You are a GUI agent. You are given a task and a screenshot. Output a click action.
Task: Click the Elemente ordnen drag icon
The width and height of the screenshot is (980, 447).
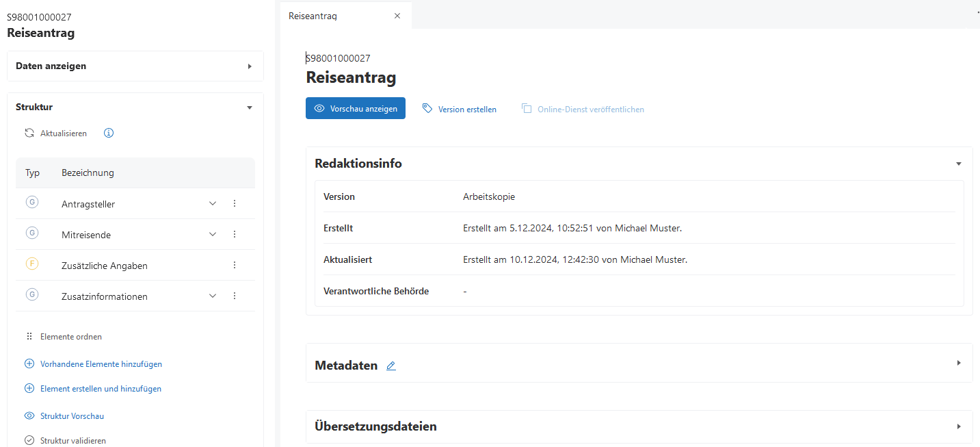(29, 337)
